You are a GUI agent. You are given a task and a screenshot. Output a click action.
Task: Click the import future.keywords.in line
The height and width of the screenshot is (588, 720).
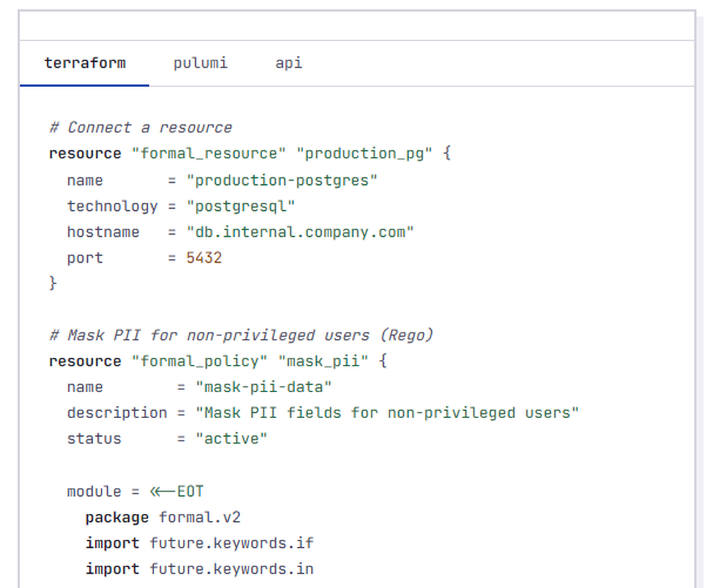(199, 569)
